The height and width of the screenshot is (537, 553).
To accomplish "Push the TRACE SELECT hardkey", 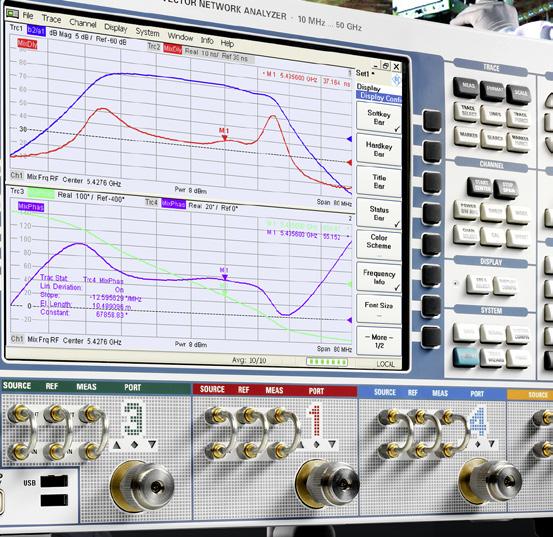I will point(467,112).
